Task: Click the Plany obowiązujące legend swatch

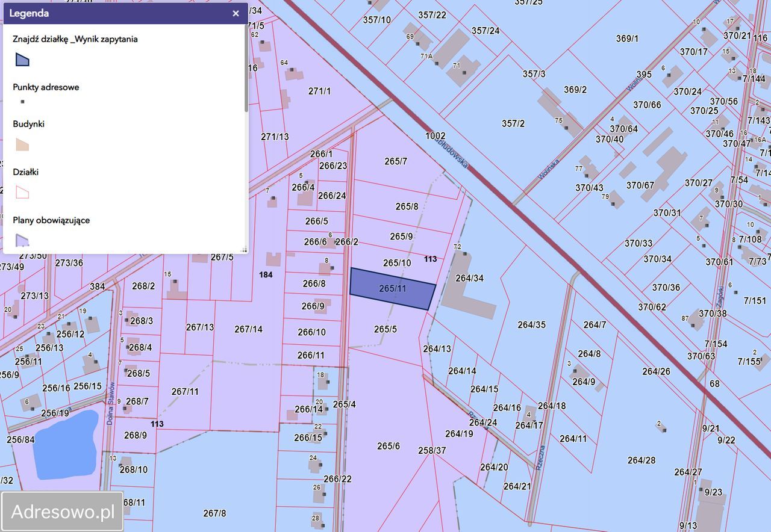Action: [22, 241]
